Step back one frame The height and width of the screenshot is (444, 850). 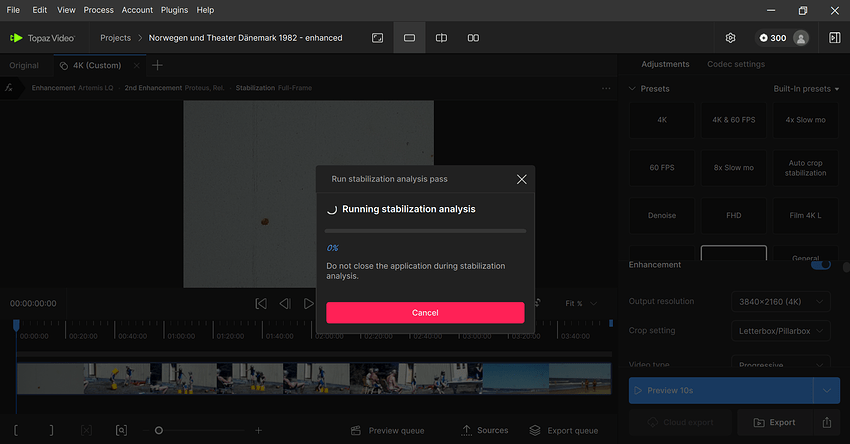[285, 304]
